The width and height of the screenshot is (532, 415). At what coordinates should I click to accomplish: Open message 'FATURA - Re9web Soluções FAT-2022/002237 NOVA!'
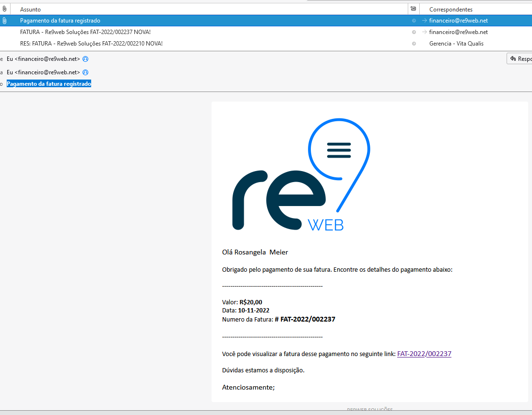[85, 32]
